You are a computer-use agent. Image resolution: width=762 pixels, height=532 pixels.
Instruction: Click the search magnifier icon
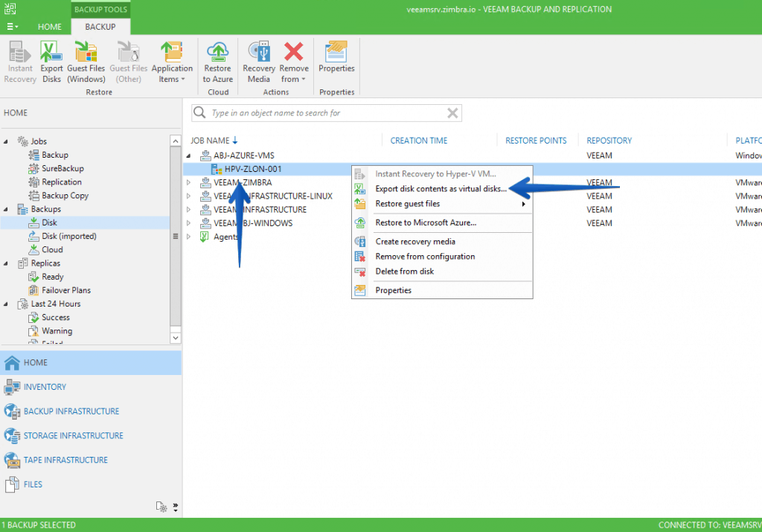[x=199, y=112]
